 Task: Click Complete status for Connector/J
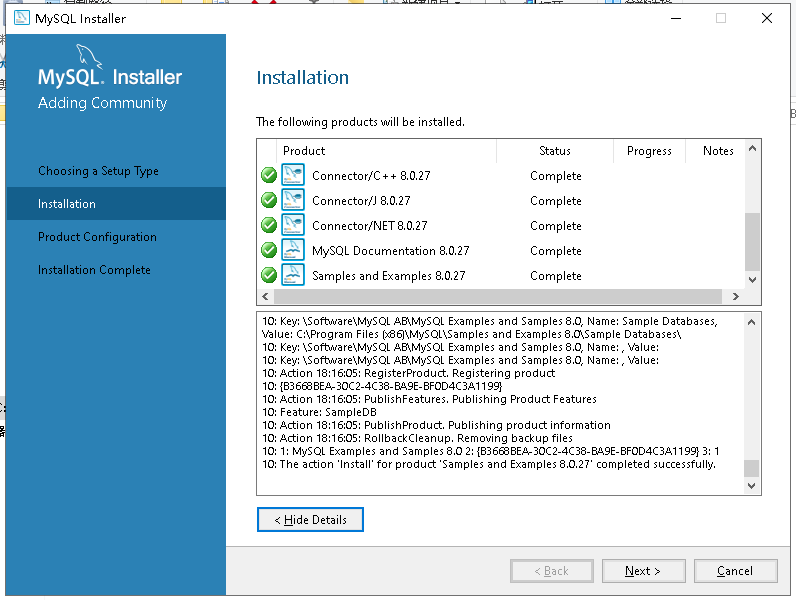pyautogui.click(x=556, y=201)
